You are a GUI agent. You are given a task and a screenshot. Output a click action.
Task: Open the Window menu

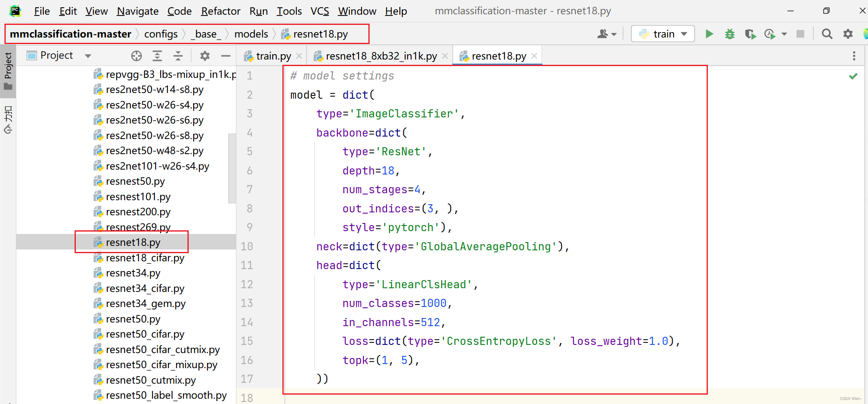point(357,11)
